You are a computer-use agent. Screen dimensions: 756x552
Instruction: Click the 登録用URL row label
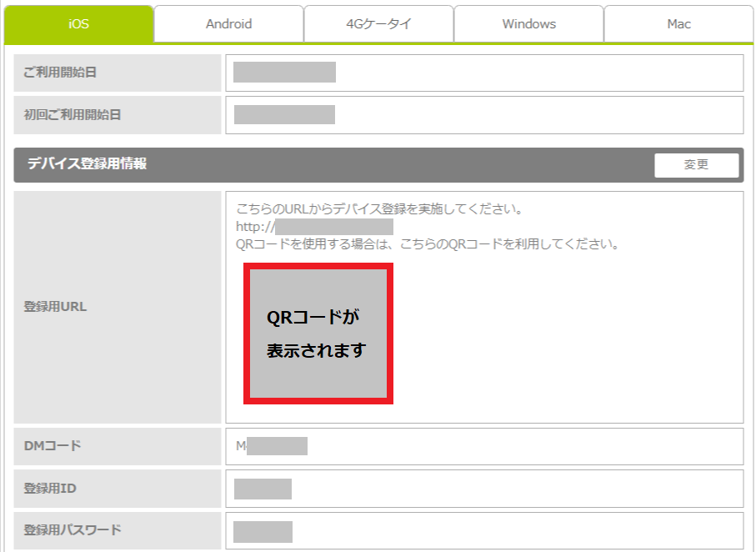click(55, 307)
